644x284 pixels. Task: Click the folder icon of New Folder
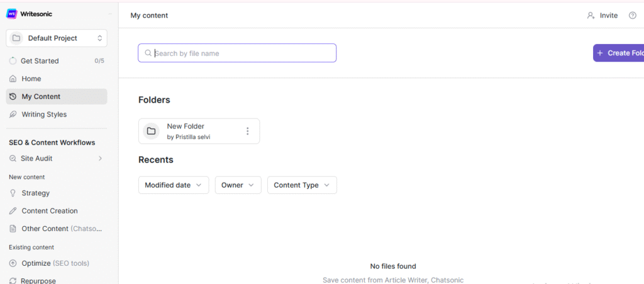151,131
